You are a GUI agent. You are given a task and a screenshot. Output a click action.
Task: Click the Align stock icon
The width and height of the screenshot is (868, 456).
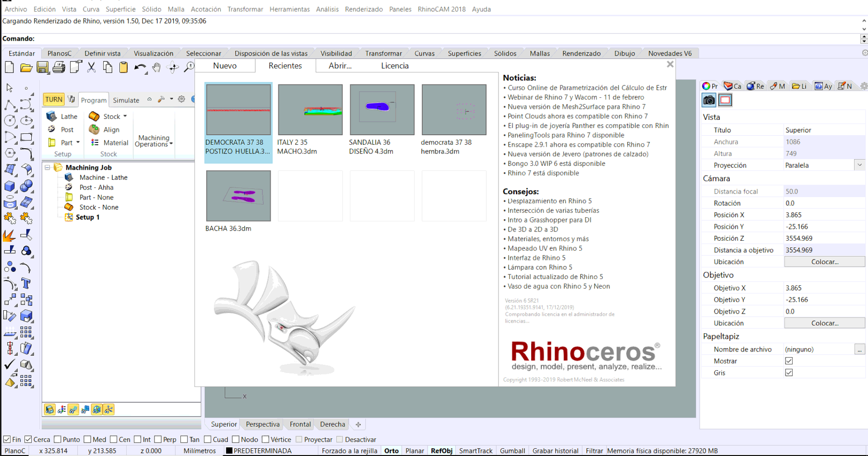point(94,129)
